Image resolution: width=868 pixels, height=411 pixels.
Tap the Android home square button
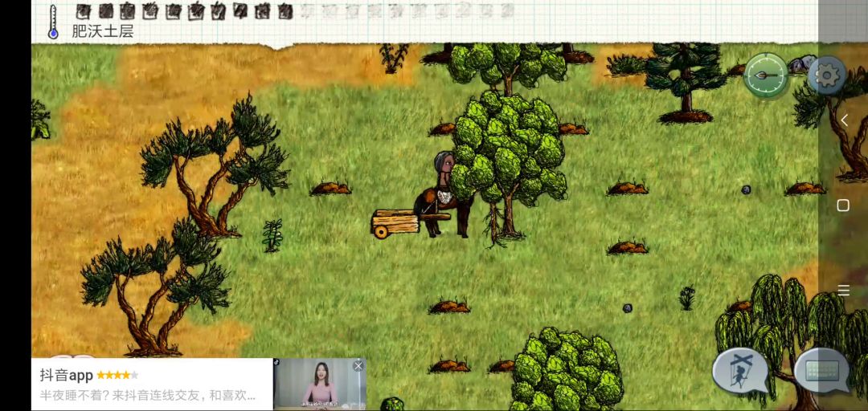point(843,205)
